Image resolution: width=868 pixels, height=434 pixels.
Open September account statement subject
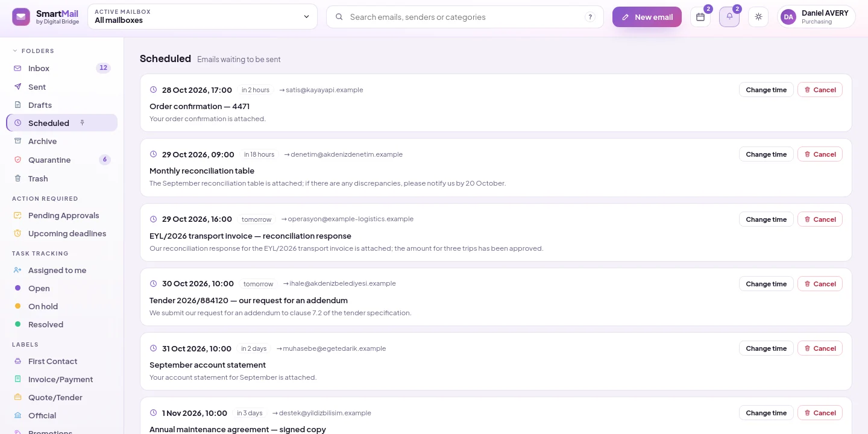[207, 365]
